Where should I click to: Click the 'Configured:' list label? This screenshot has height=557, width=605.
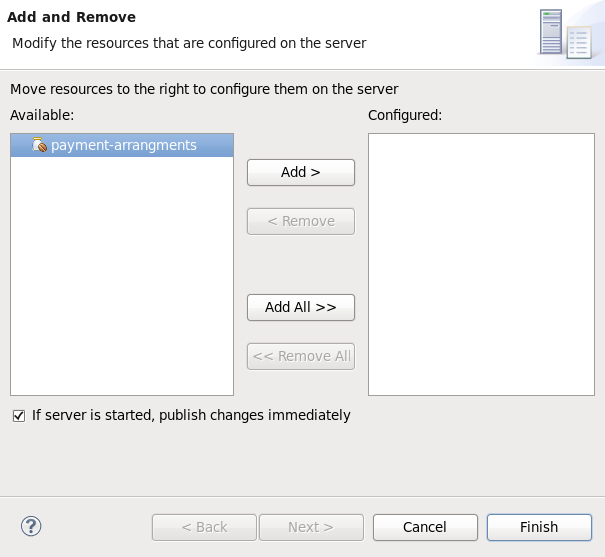[x=405, y=115]
